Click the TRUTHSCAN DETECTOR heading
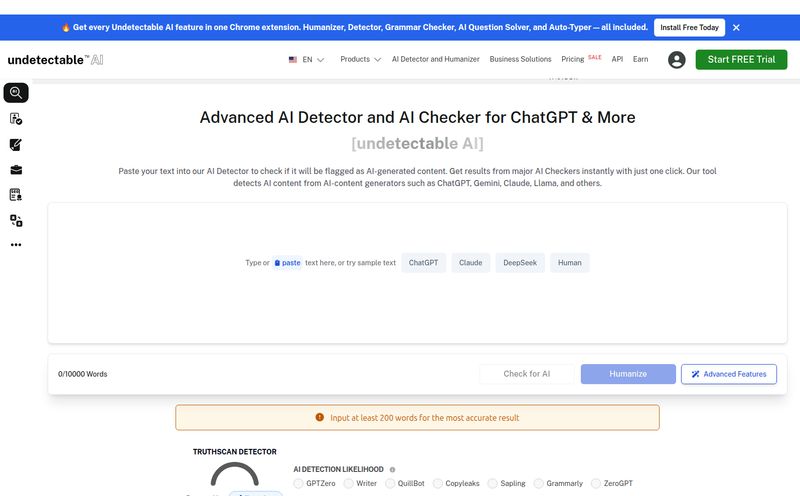This screenshot has height=496, width=800. pos(235,452)
